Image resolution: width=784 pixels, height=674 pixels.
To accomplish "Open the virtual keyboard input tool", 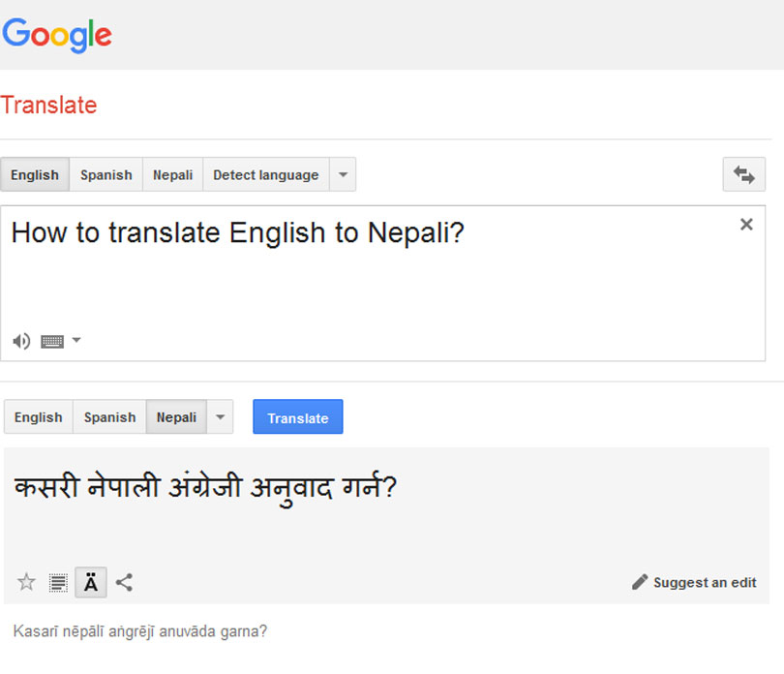I will pos(52,341).
